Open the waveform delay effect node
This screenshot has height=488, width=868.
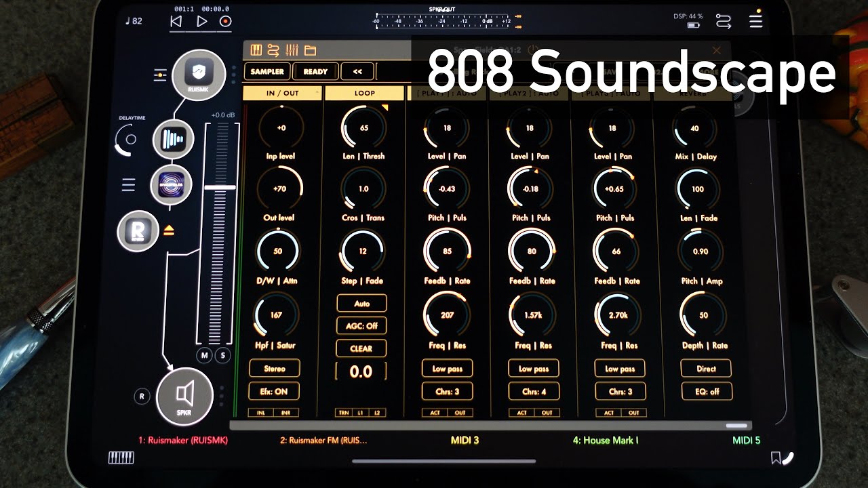pos(173,140)
